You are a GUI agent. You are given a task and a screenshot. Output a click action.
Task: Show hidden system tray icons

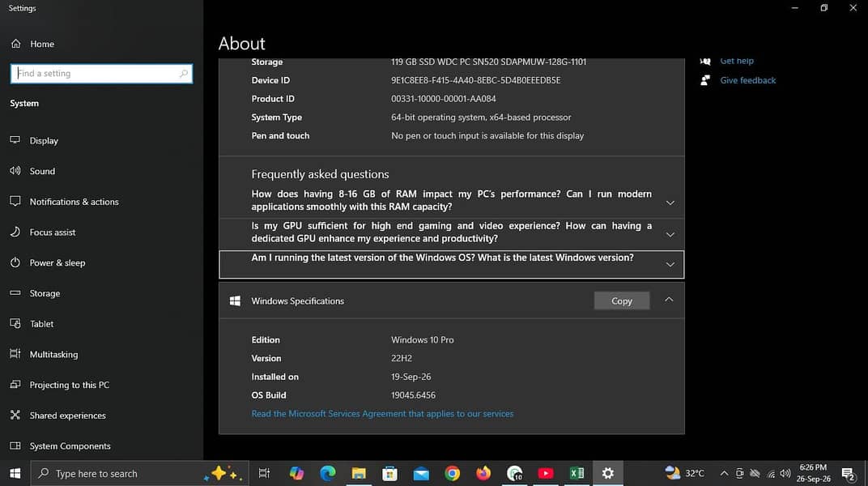724,473
